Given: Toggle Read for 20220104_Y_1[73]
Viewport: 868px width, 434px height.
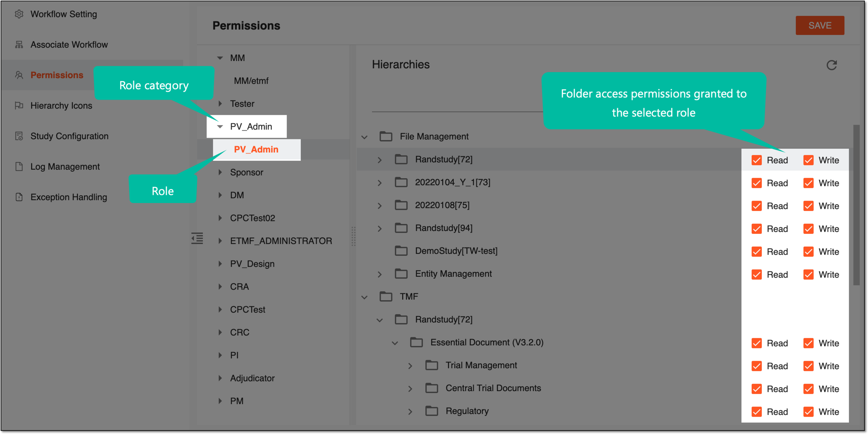Looking at the screenshot, I should coord(757,183).
